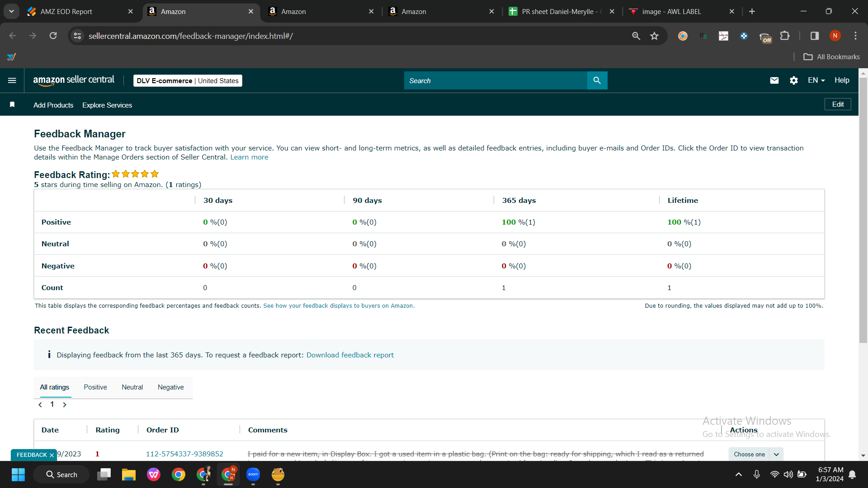Go to the previous feedback page arrow

tap(41, 405)
